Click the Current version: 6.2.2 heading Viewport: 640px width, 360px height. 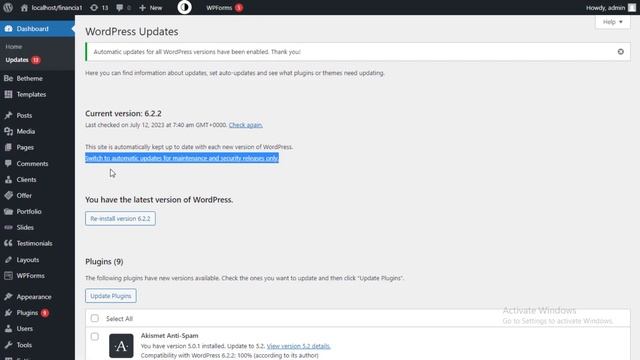pos(123,113)
